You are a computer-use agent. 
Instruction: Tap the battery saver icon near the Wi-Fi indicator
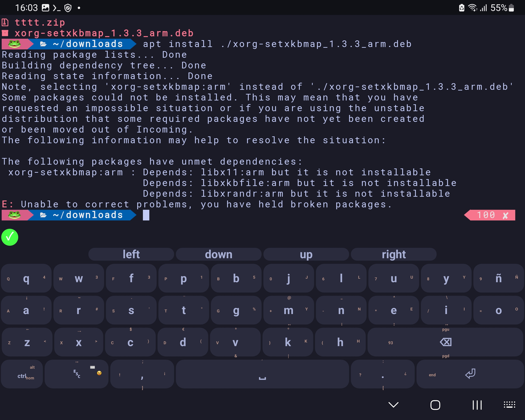coord(462,8)
